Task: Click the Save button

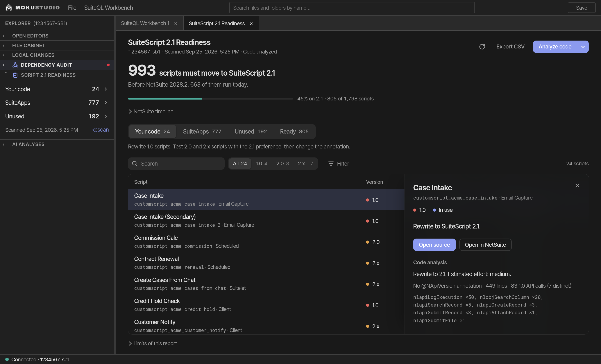Action: coord(581,8)
